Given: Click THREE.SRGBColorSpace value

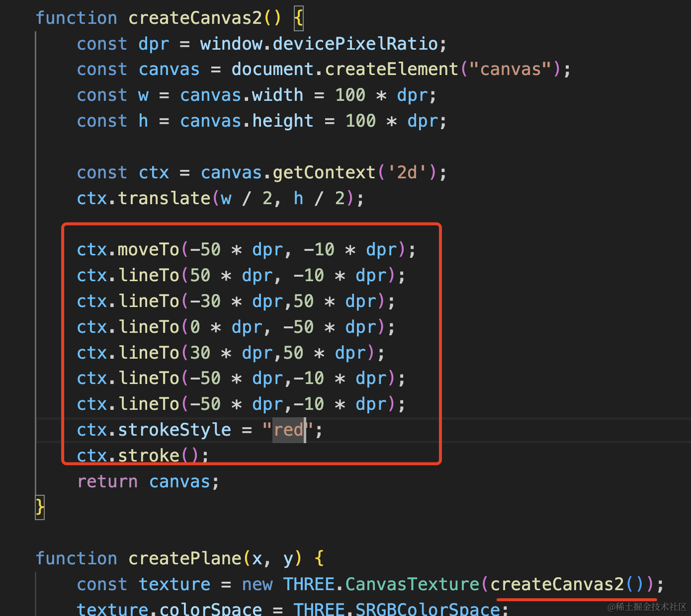Looking at the screenshot, I should (396, 609).
